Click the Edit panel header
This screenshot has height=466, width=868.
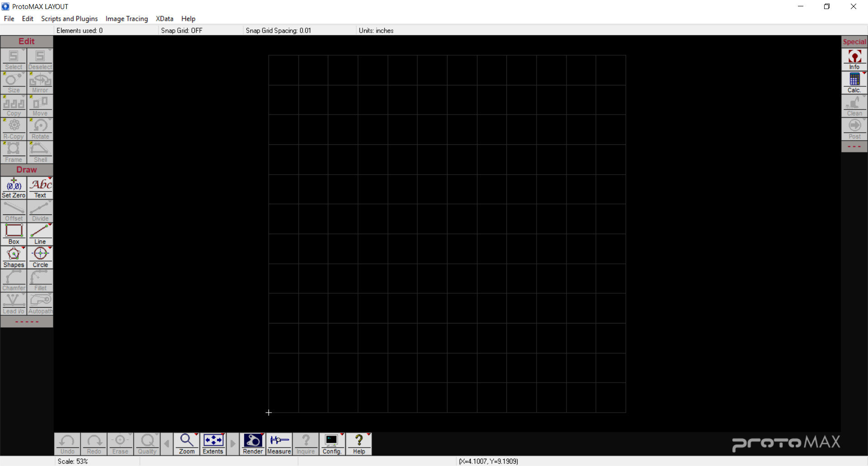pyautogui.click(x=27, y=41)
